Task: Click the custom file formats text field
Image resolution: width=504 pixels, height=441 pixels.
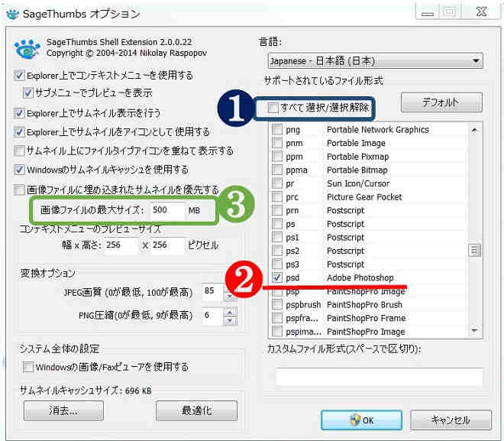Action: [379, 377]
